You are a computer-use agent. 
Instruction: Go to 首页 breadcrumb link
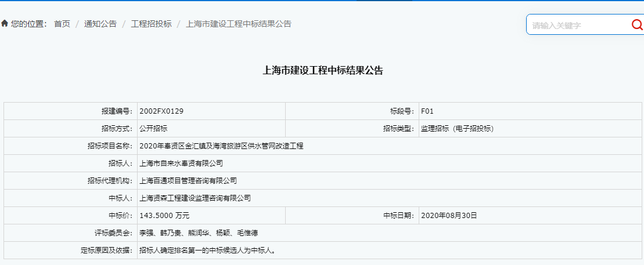tap(62, 24)
